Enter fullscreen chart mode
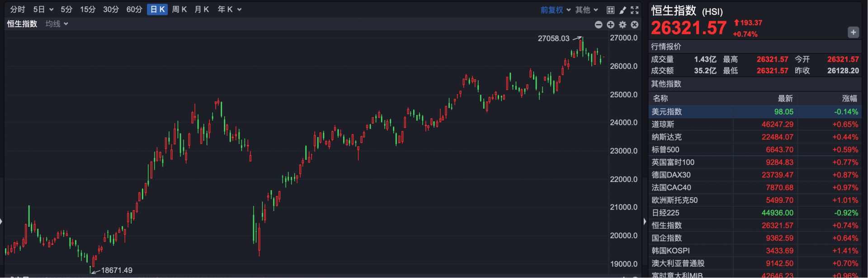The image size is (868, 278). pos(635,10)
